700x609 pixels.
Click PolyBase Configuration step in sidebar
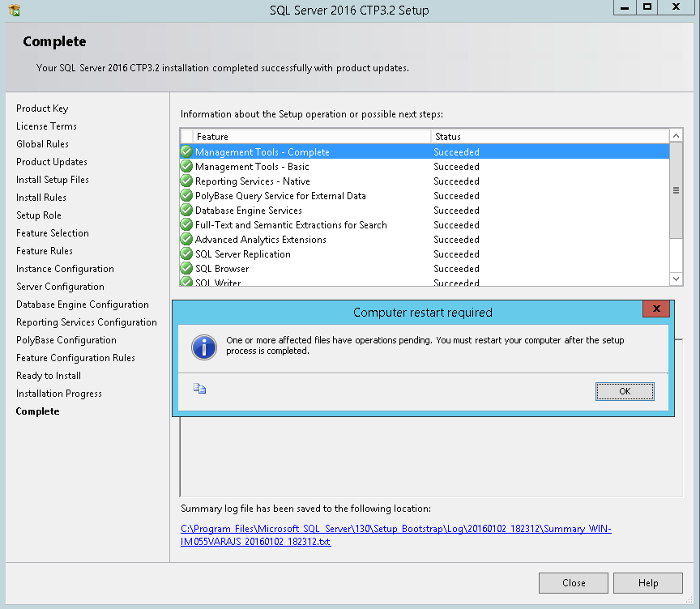[x=66, y=340]
